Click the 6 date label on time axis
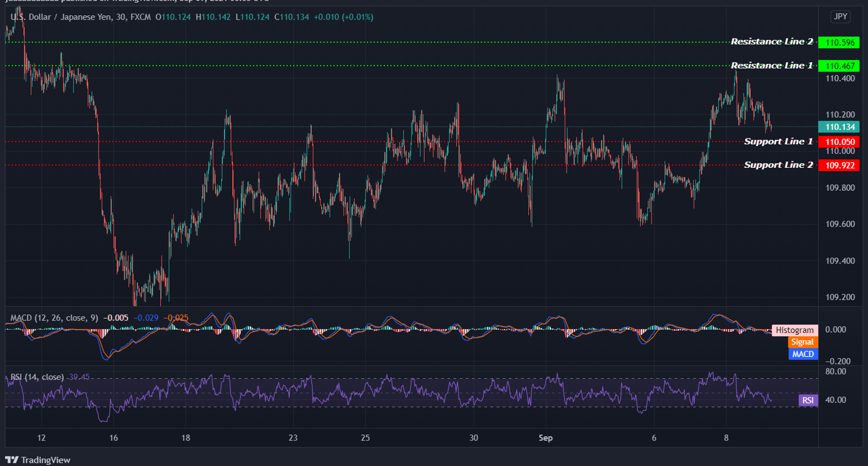 [x=654, y=438]
